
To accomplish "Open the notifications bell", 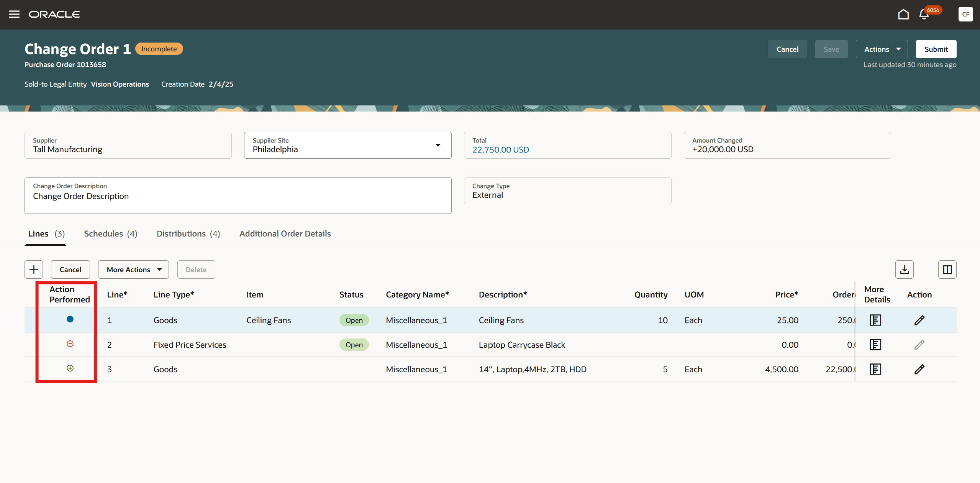I will click(924, 15).
